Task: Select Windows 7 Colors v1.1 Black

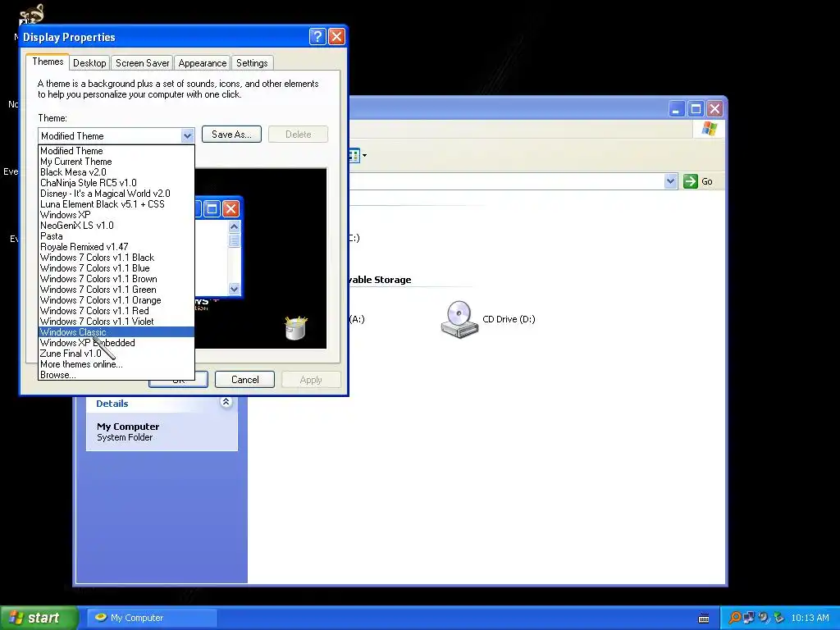Action: tap(116, 258)
